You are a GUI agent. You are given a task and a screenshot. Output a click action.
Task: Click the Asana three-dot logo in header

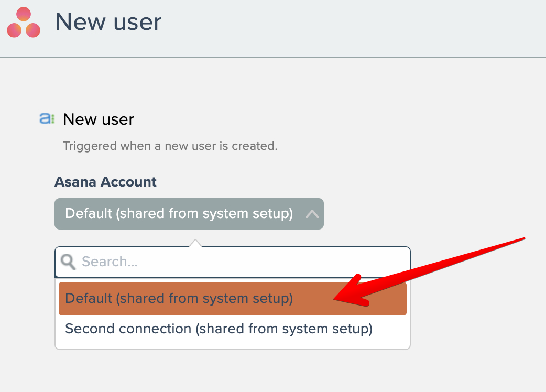pyautogui.click(x=24, y=23)
